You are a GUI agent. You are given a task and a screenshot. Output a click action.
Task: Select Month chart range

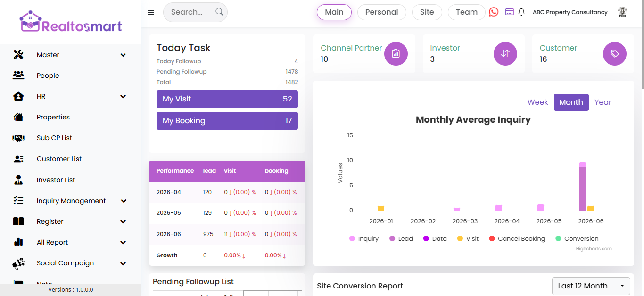(571, 102)
